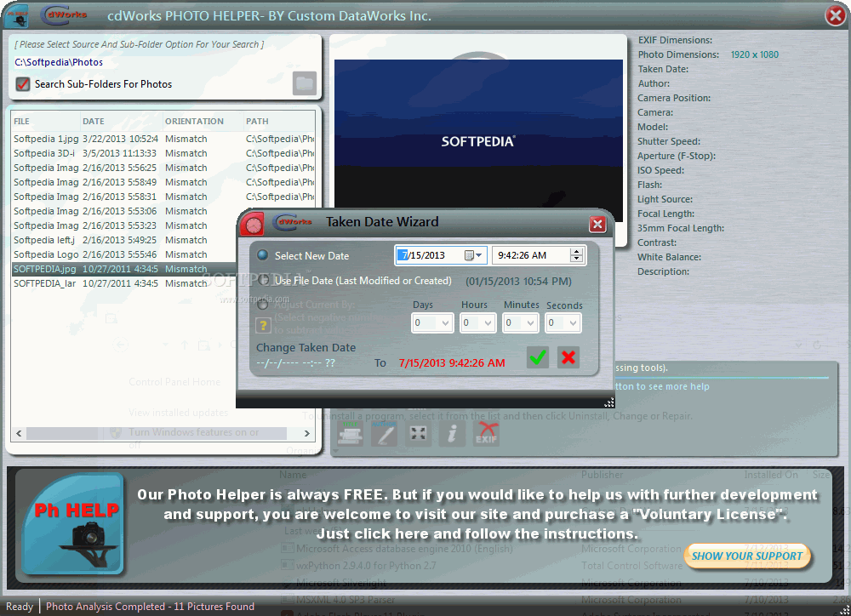This screenshot has height=616, width=851.
Task: Click the C:\Softpedia\Photos source path
Action: pyautogui.click(x=59, y=62)
